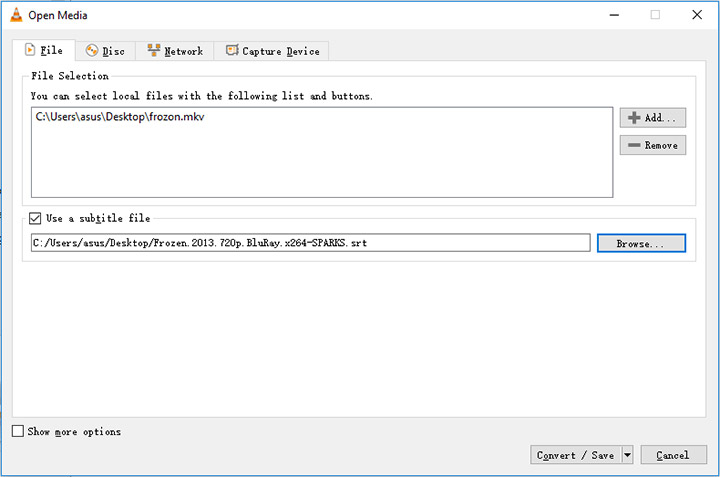Click the subtitle file path field
Image resolution: width=720 pixels, height=477 pixels.
[310, 243]
